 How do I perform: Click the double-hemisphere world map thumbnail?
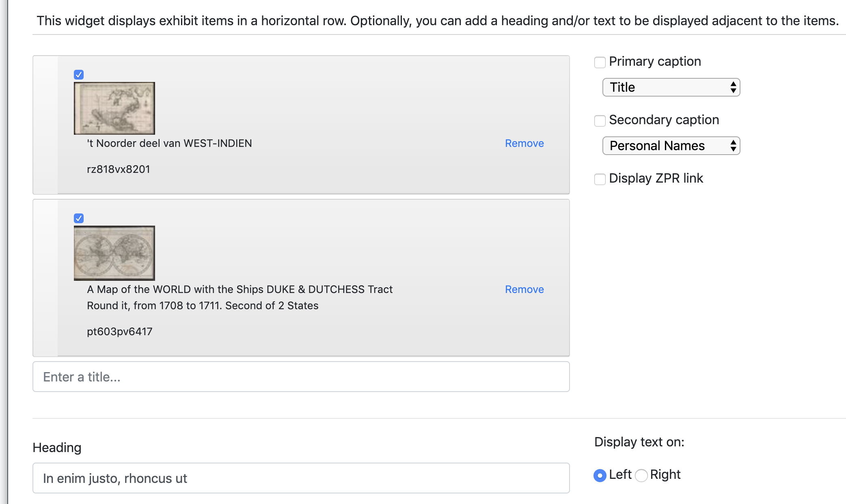[x=114, y=253]
